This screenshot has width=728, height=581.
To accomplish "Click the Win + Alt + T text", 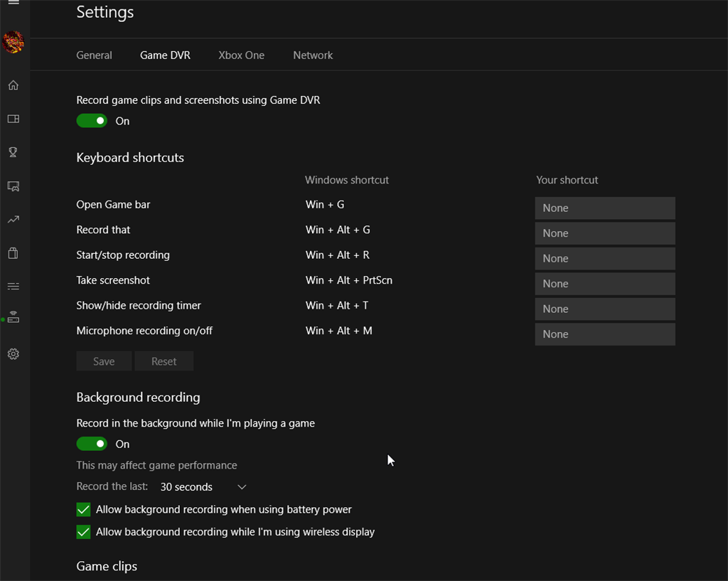I will pyautogui.click(x=337, y=305).
